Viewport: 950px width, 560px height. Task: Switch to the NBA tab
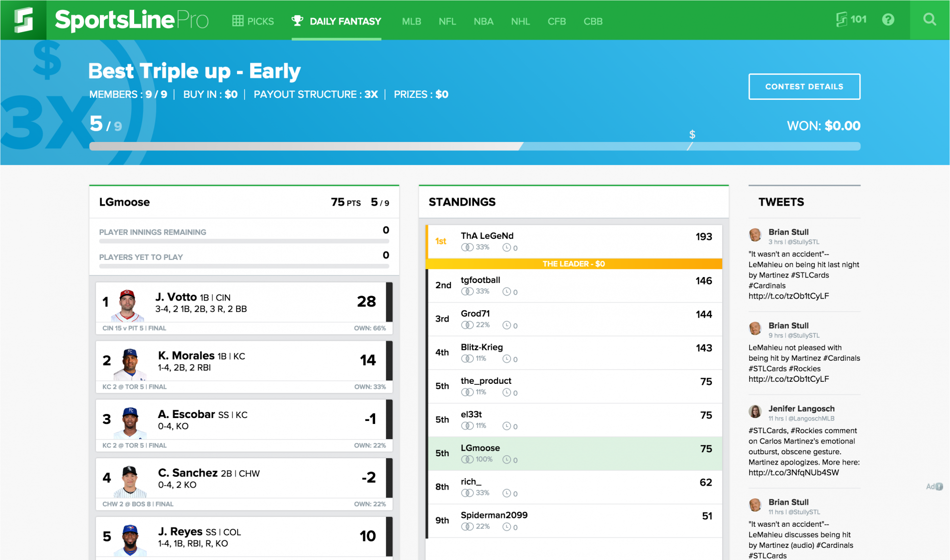pos(483,22)
